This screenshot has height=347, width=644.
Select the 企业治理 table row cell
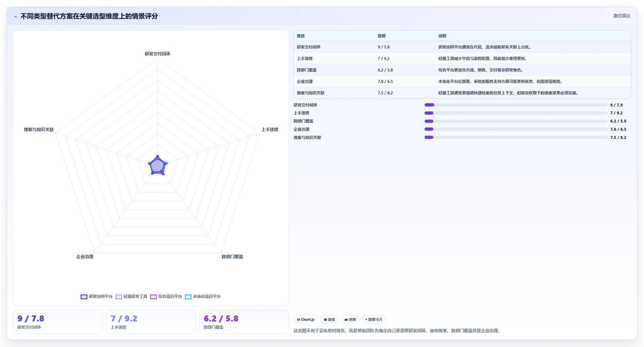[x=305, y=82]
